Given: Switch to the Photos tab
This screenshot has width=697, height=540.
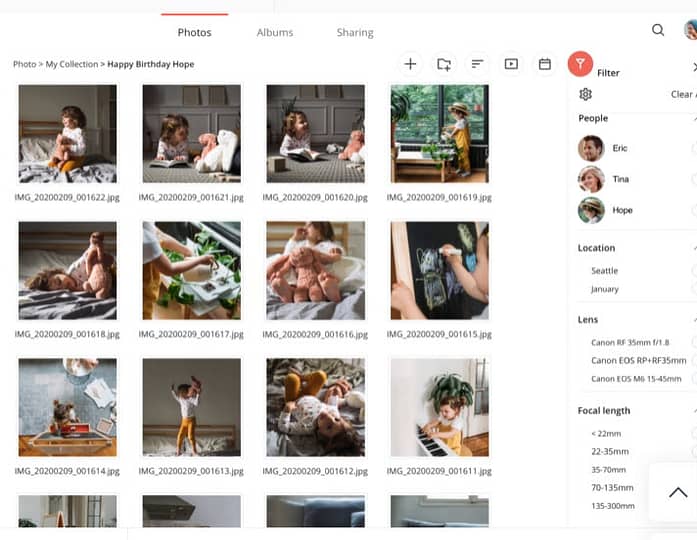Looking at the screenshot, I should point(194,32).
